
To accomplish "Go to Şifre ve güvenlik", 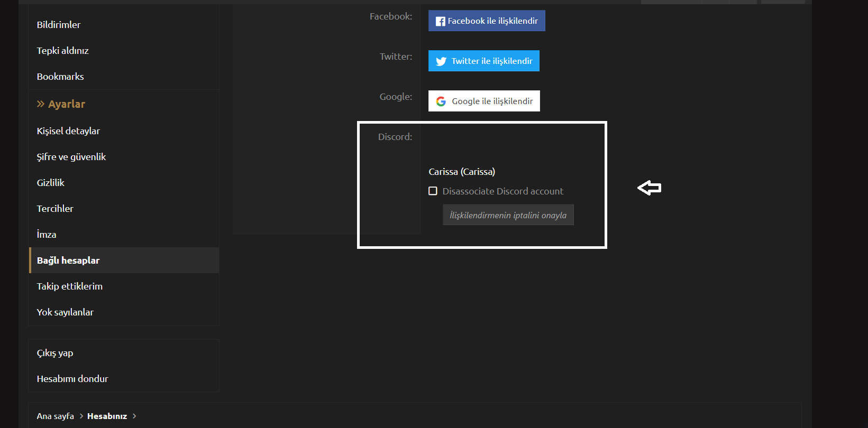I will click(x=71, y=157).
